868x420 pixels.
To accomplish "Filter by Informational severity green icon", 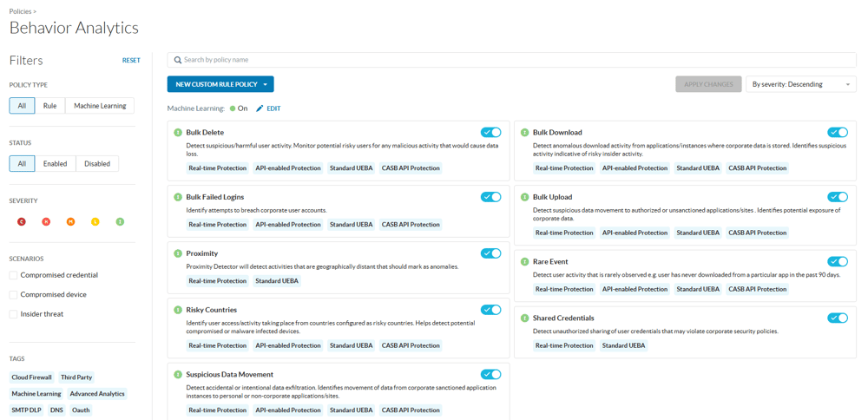I will [120, 222].
